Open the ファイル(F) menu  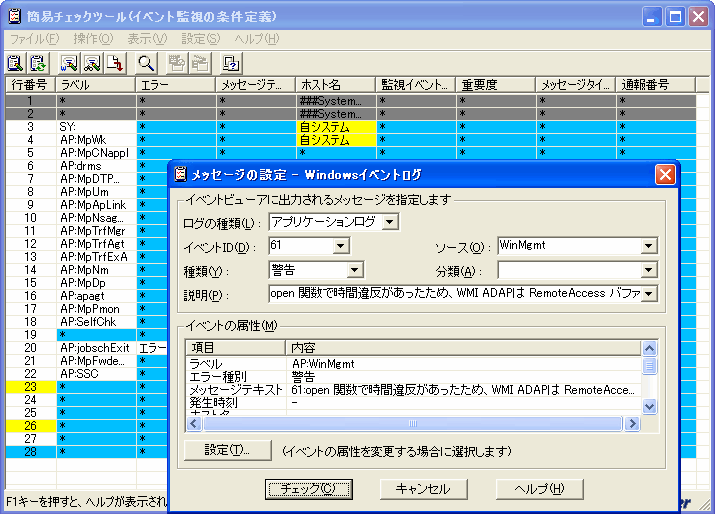tap(34, 38)
